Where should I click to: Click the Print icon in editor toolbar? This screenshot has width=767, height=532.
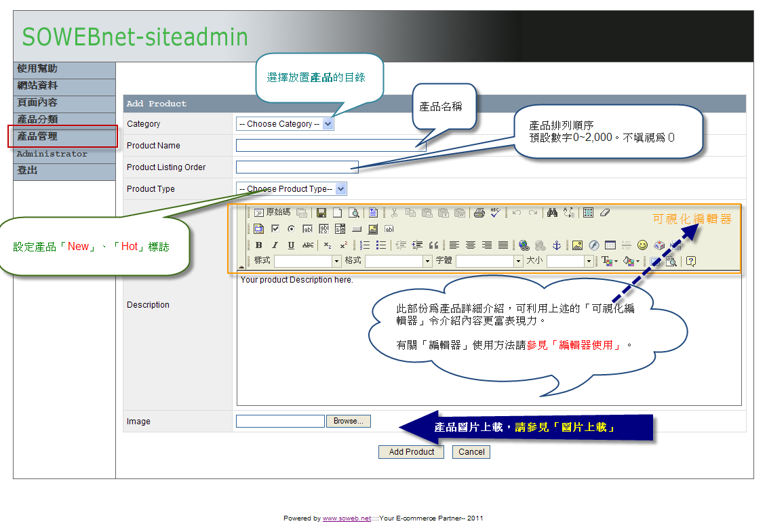click(479, 213)
